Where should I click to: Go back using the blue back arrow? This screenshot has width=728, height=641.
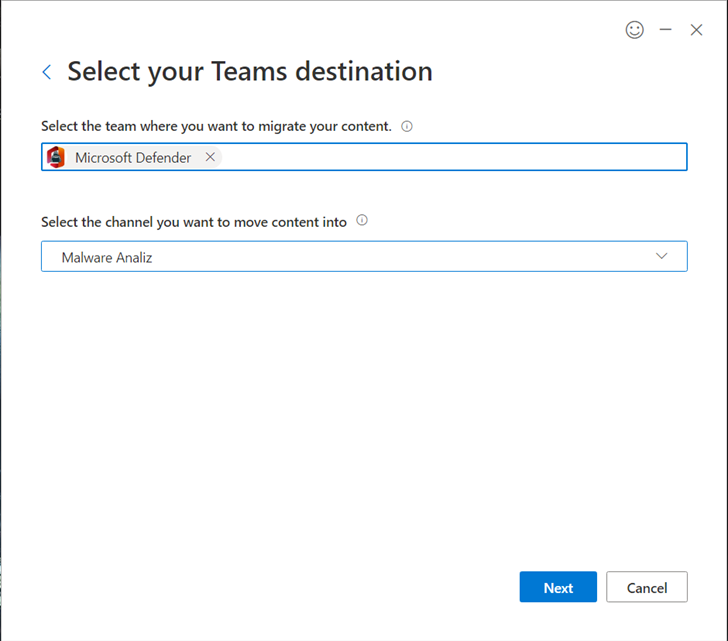tap(47, 72)
